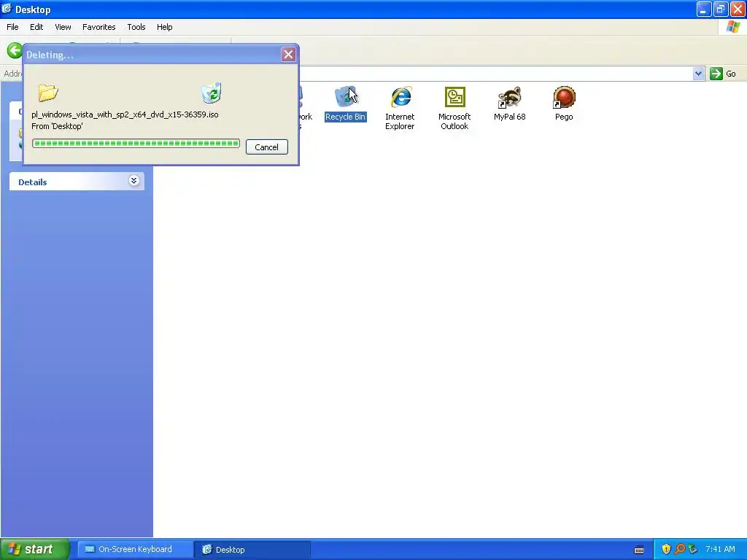
Task: Click the Go button next to address bar
Action: (723, 74)
